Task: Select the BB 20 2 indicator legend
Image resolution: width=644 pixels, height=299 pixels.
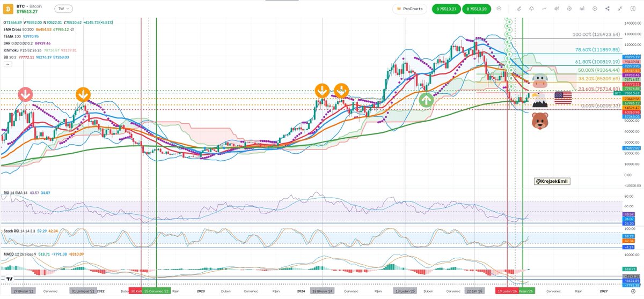Action: point(10,57)
